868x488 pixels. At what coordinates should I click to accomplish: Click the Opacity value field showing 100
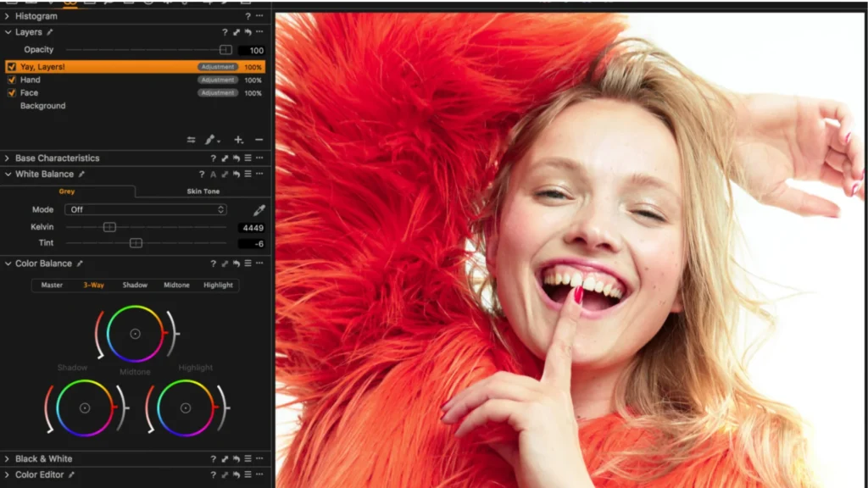click(252, 49)
